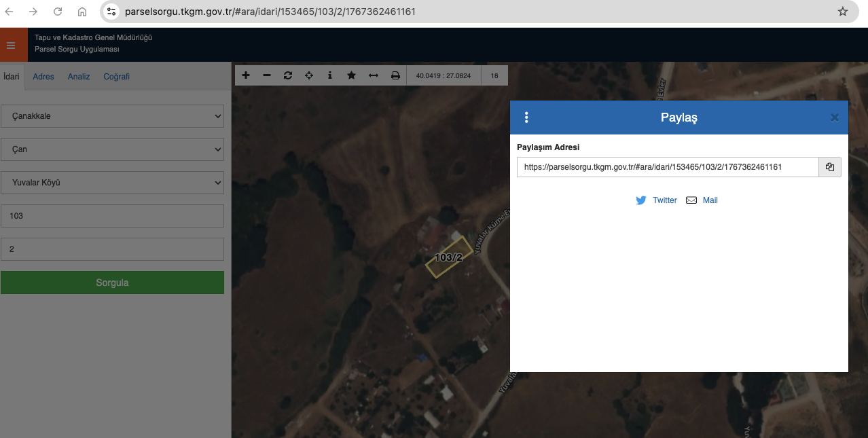
Task: Click the star favorites icon
Action: point(351,75)
